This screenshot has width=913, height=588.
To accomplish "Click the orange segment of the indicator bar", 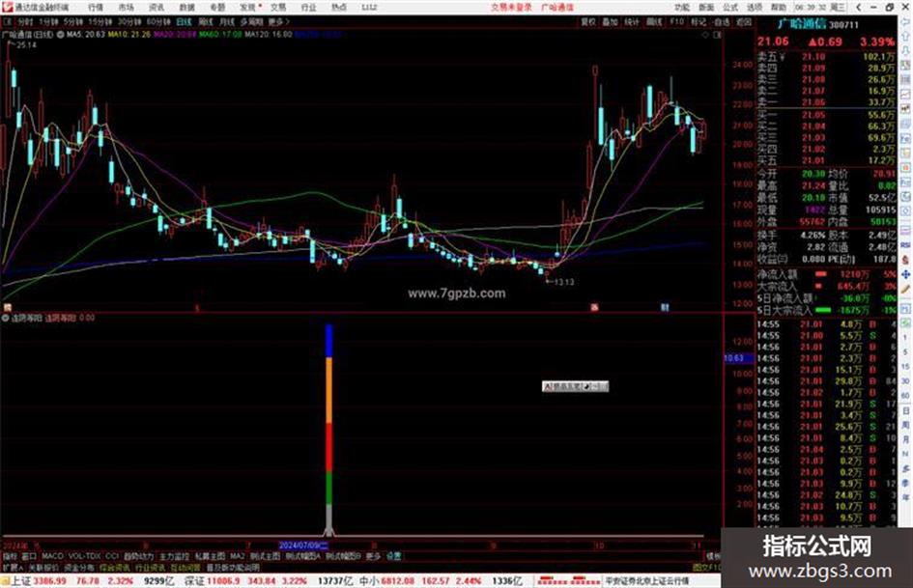I will [x=329, y=389].
